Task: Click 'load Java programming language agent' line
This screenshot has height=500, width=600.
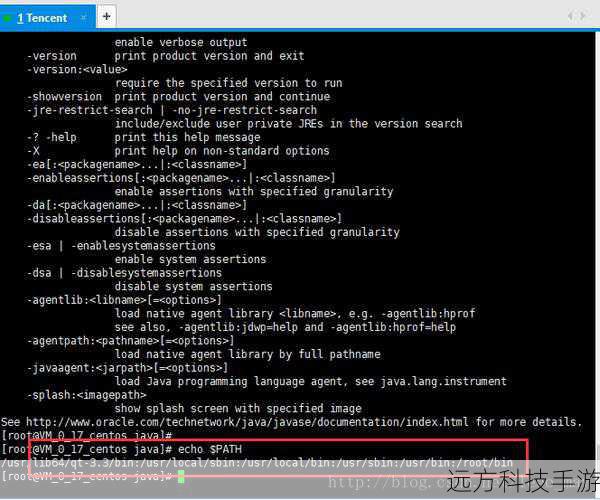Action: 311,381
